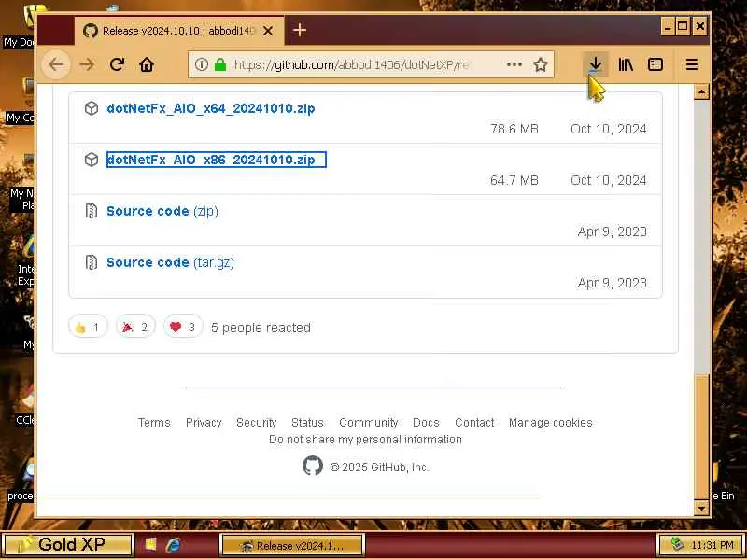
Task: Launch Internet Explorer from quick launch
Action: (x=173, y=545)
